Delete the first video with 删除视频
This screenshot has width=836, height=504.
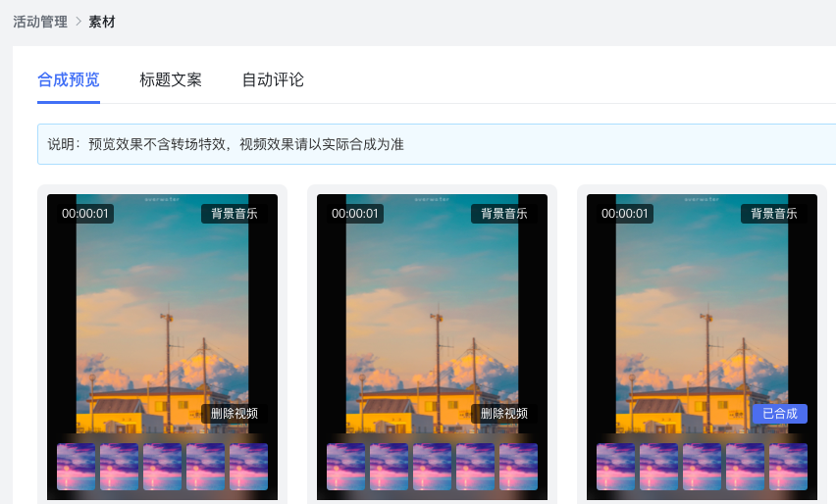235,414
